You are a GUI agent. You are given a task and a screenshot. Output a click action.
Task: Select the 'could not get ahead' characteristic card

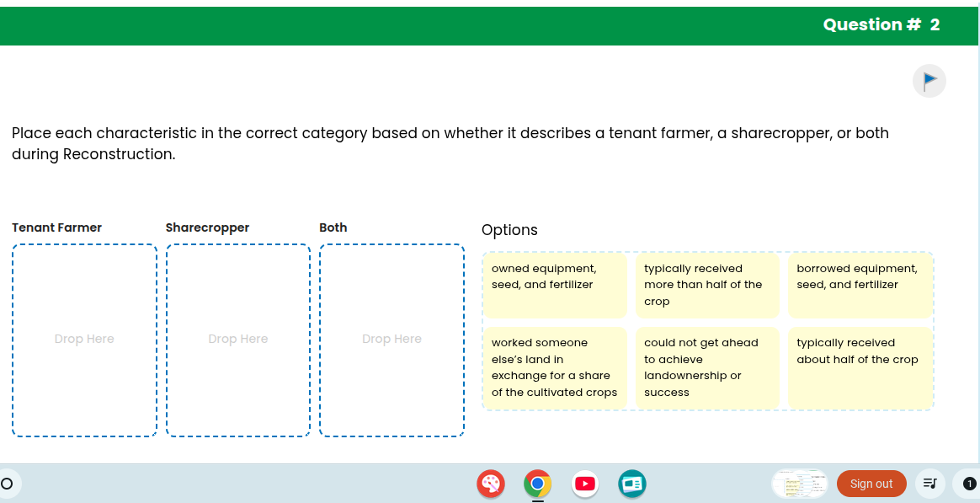pyautogui.click(x=707, y=367)
